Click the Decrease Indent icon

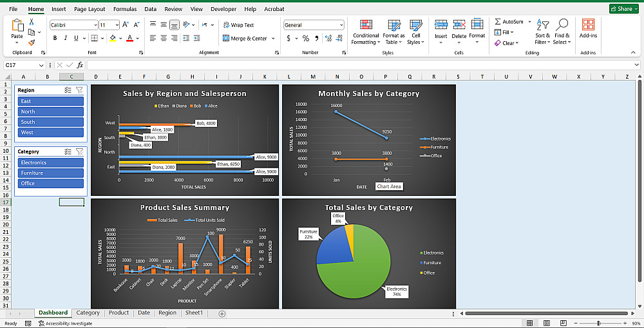pyautogui.click(x=186, y=38)
